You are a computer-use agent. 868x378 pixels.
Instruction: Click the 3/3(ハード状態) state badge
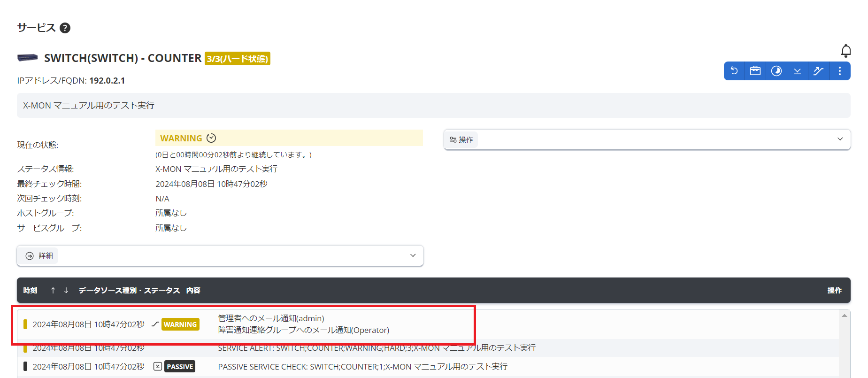point(237,59)
